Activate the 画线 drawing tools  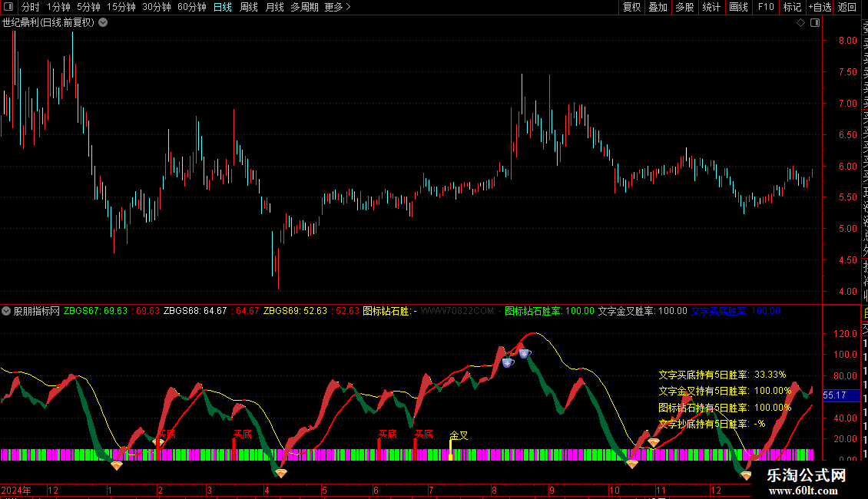(x=738, y=7)
